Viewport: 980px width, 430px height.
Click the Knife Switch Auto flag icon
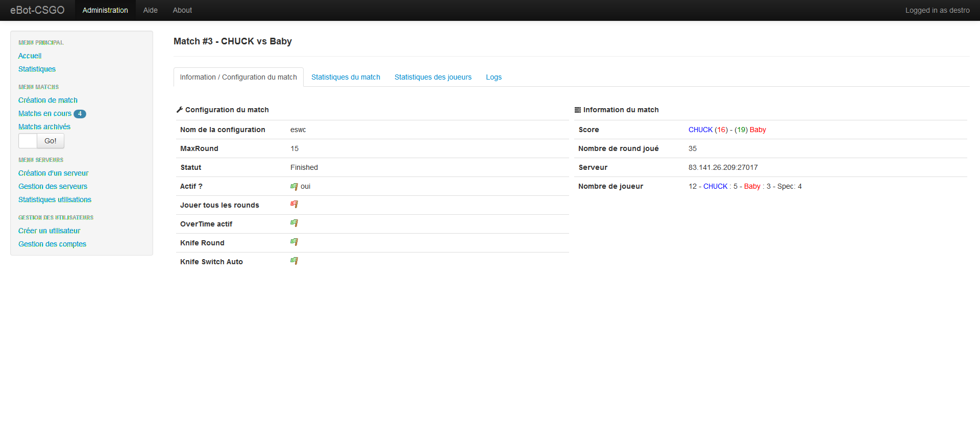[294, 261]
